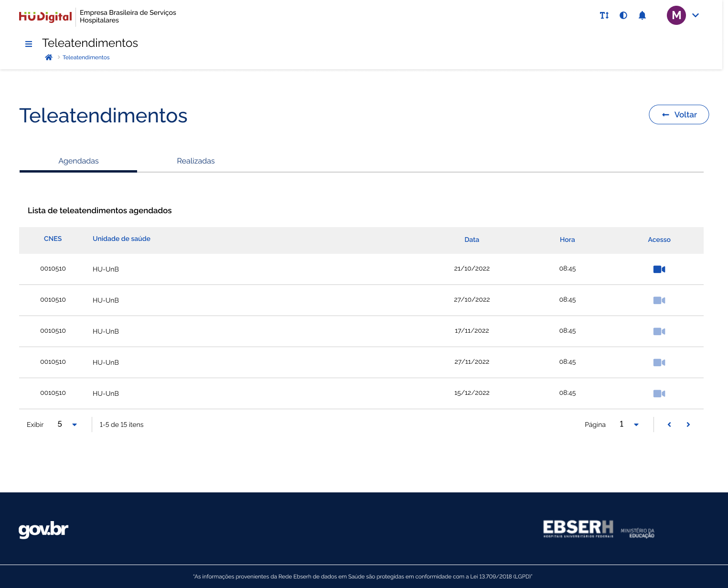Click the '1-5 de 15 itens' text
Viewport: 728px width, 588px height.
[x=121, y=425]
